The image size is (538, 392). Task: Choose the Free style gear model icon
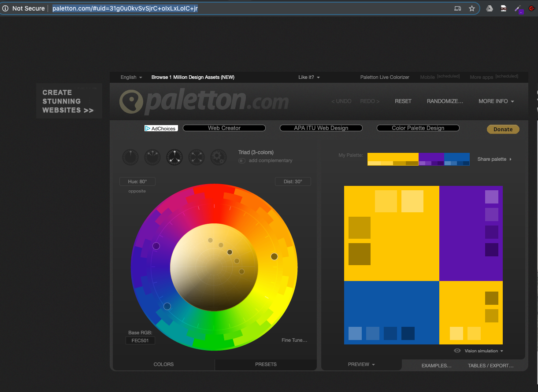click(x=219, y=157)
